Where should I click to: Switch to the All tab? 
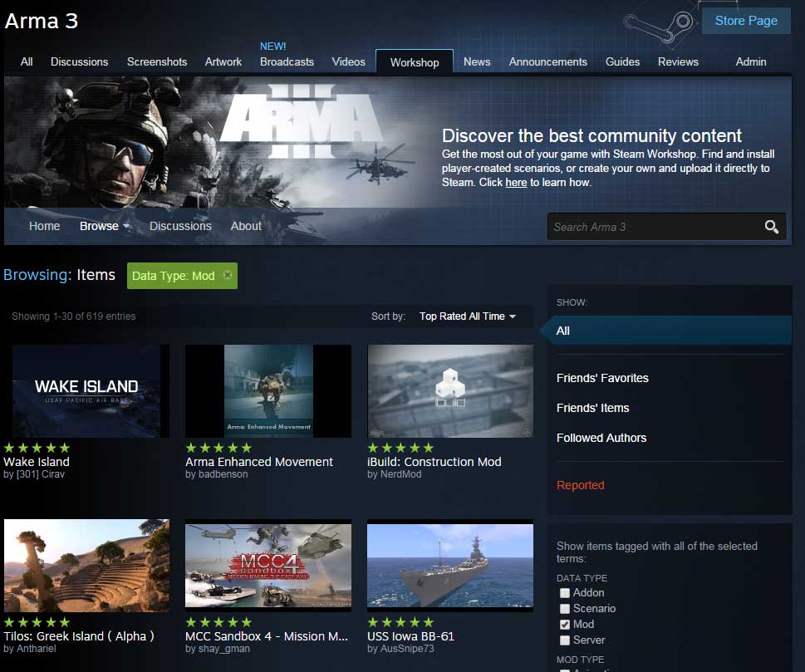[27, 61]
